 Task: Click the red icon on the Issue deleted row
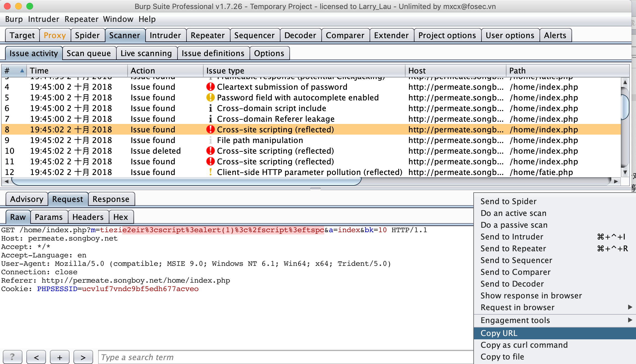tap(210, 151)
